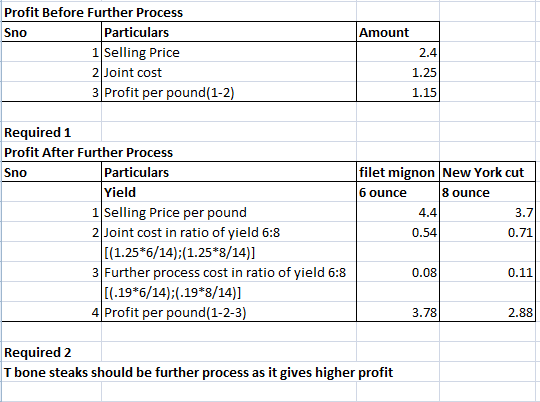Click the 'Required 1' label cell
This screenshot has width=540, height=402.
(x=52, y=132)
